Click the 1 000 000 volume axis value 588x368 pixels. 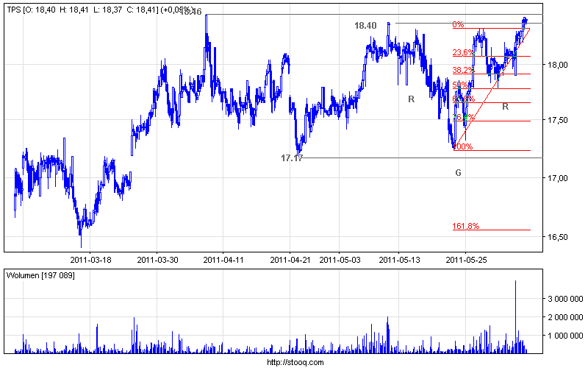[x=565, y=336]
